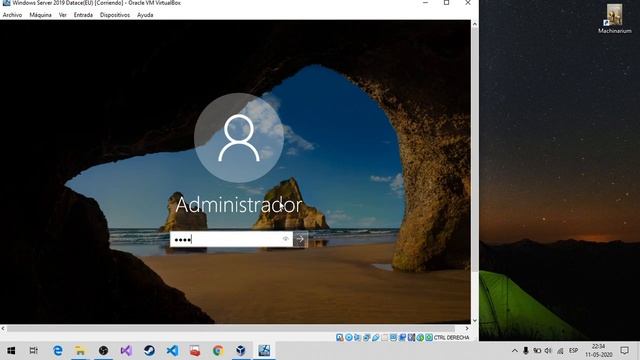
Task: Minimize the VirtualBox VM window
Action: coord(425,3)
